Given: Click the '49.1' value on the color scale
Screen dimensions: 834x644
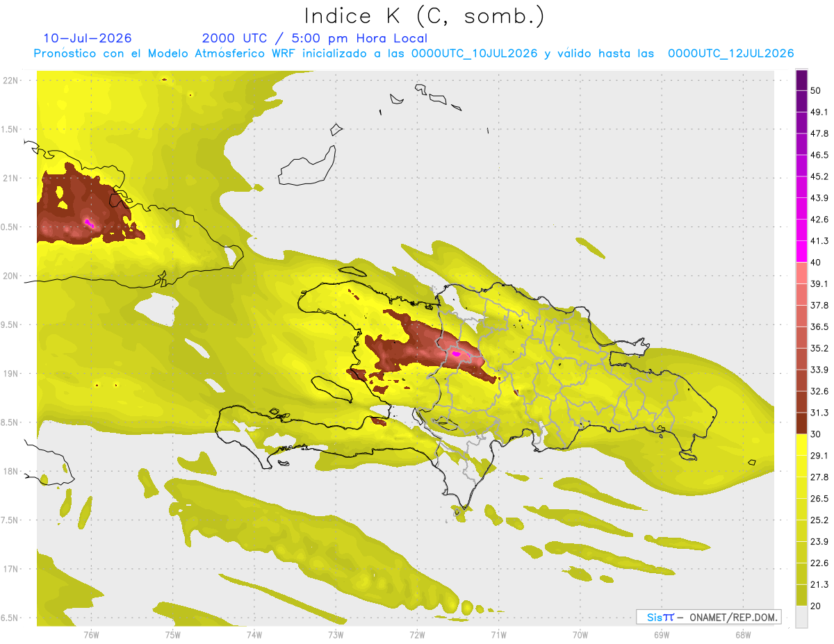Looking at the screenshot, I should 820,112.
